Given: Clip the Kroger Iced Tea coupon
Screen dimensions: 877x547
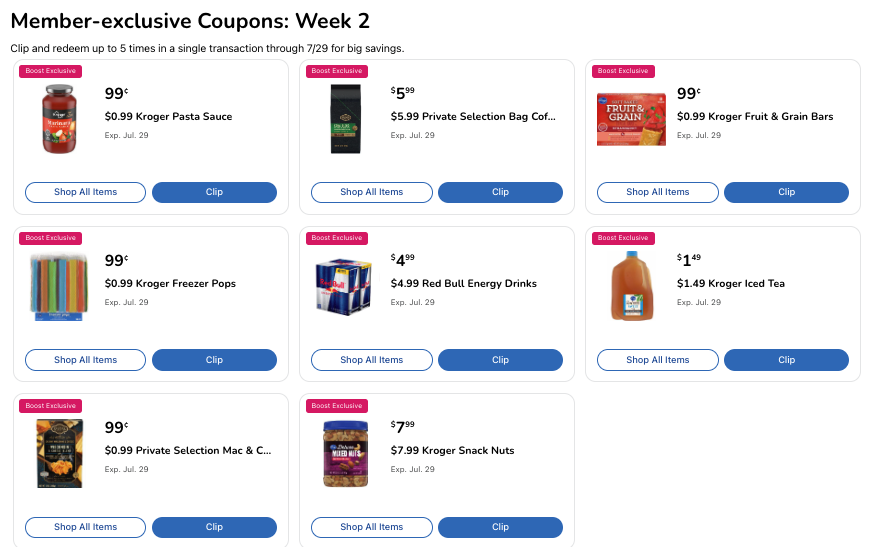Looking at the screenshot, I should click(x=786, y=360).
